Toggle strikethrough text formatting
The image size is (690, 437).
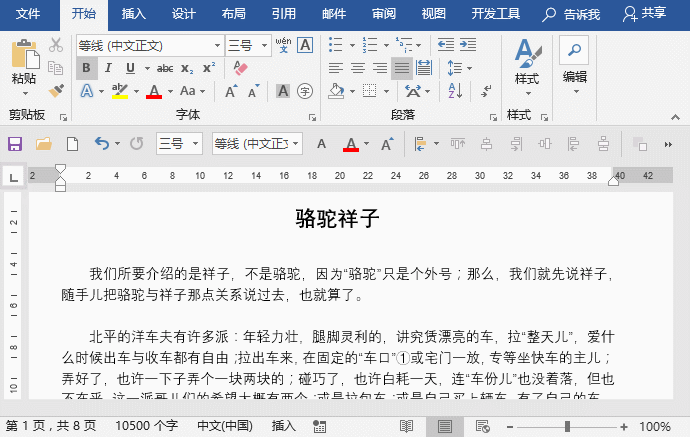165,68
